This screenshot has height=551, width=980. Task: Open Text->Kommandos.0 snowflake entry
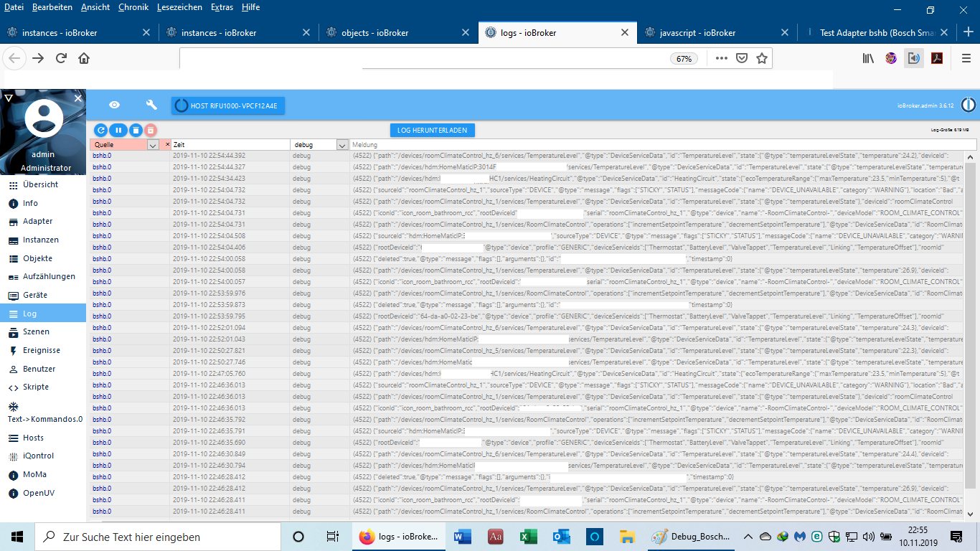[x=43, y=413]
